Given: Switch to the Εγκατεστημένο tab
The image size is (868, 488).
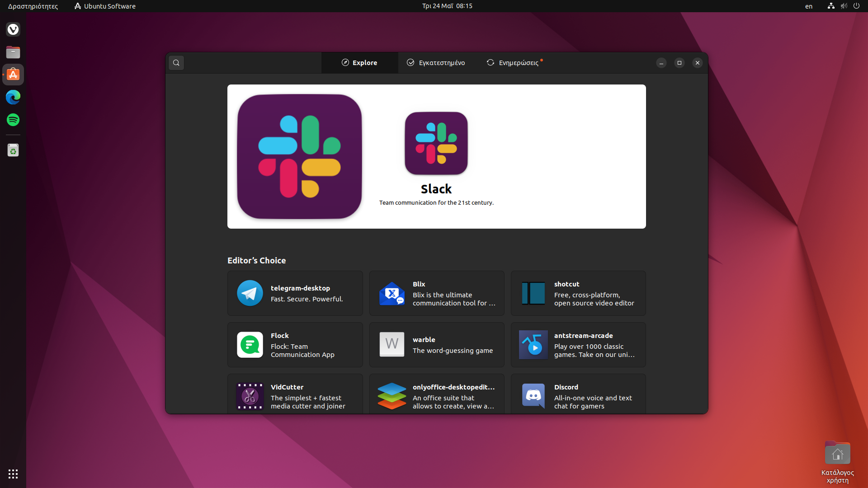Looking at the screenshot, I should click(x=435, y=63).
